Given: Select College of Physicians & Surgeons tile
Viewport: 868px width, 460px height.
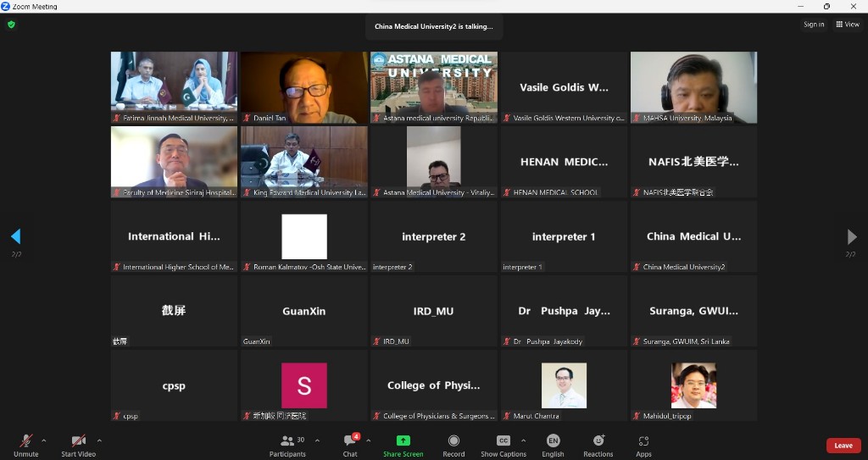Looking at the screenshot, I should (434, 385).
